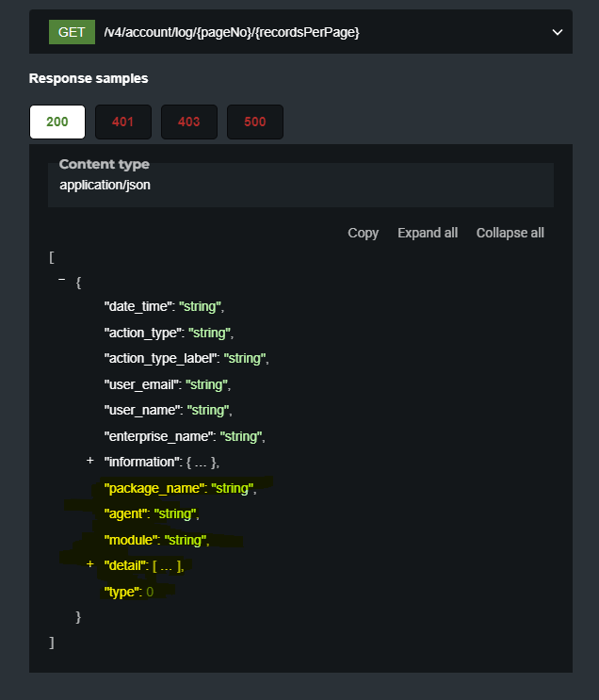
Task: Click Collapse all in JSON viewer
Action: [510, 233]
